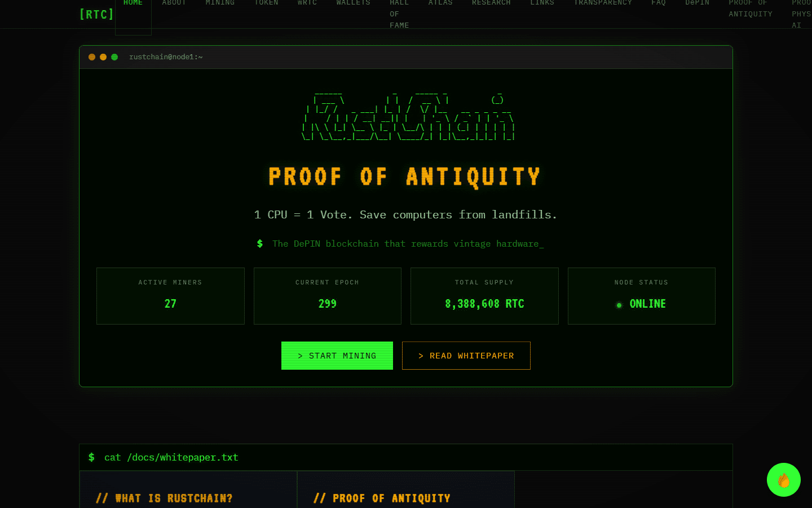Click the DePIN blockchain tagline text
The height and width of the screenshot is (508, 812).
tap(408, 244)
